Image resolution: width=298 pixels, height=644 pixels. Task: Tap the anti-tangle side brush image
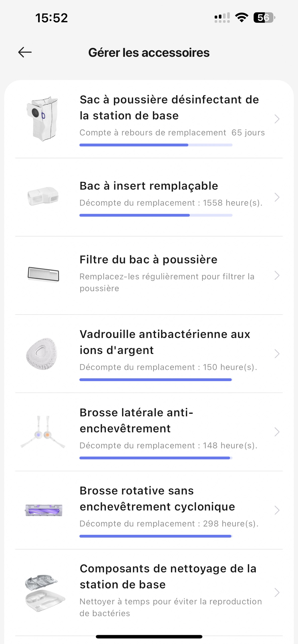(43, 432)
